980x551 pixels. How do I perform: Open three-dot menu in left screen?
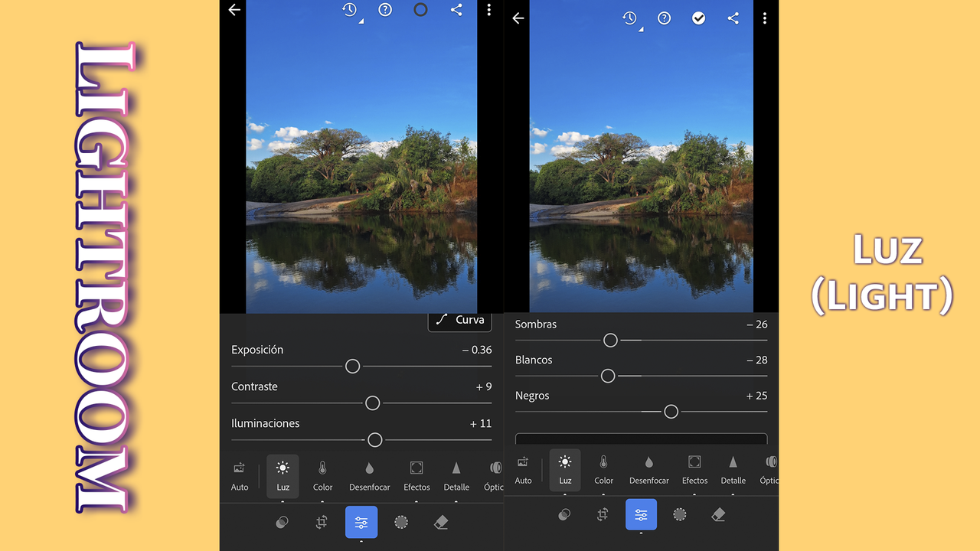pos(488,10)
